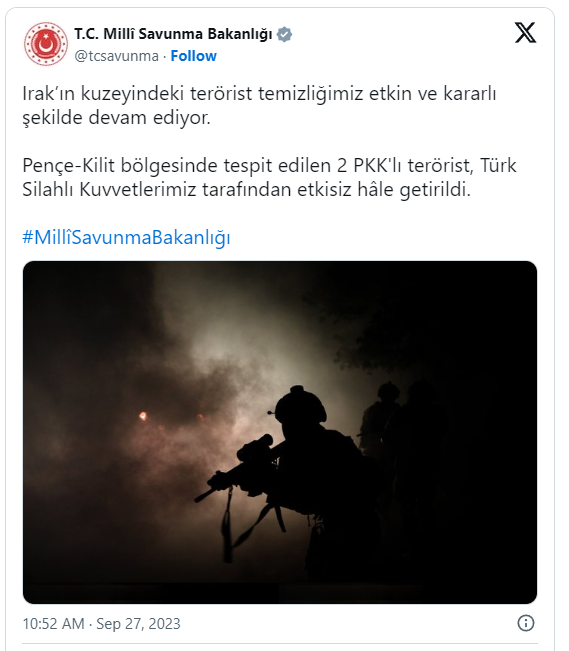Click the @tcsavunma handle
The width and height of the screenshot is (569, 651).
[x=116, y=56]
